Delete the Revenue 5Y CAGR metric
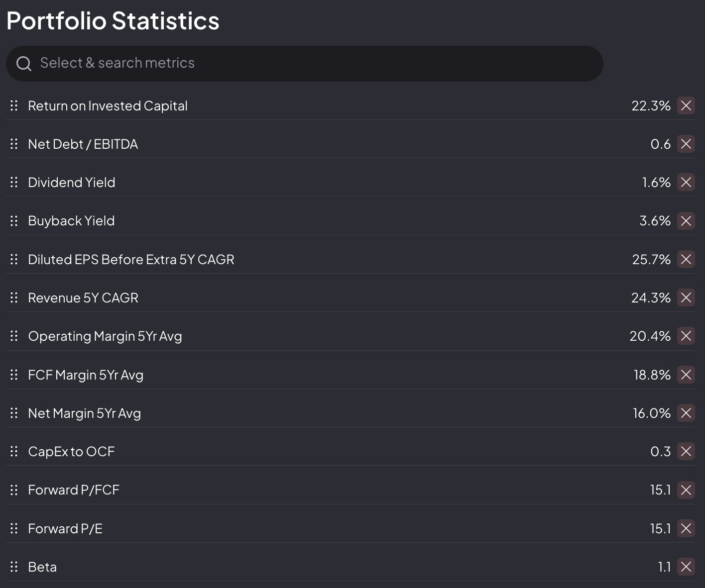705x588 pixels. pos(686,297)
